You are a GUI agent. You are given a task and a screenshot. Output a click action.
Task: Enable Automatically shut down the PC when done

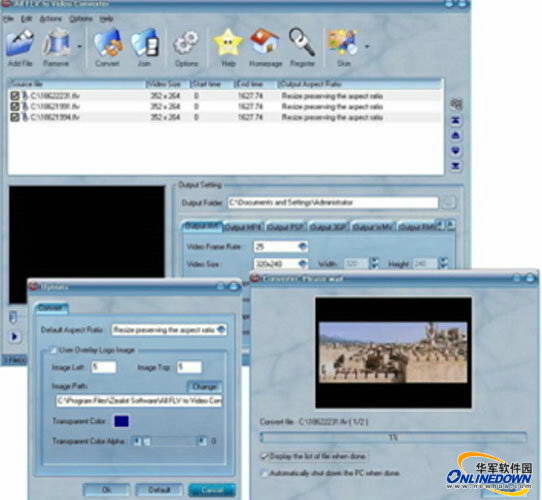coord(264,473)
